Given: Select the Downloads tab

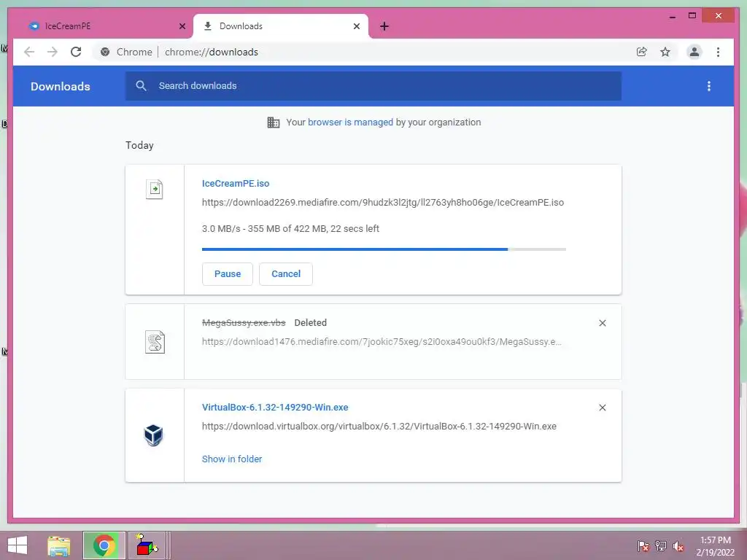Looking at the screenshot, I should tap(281, 26).
